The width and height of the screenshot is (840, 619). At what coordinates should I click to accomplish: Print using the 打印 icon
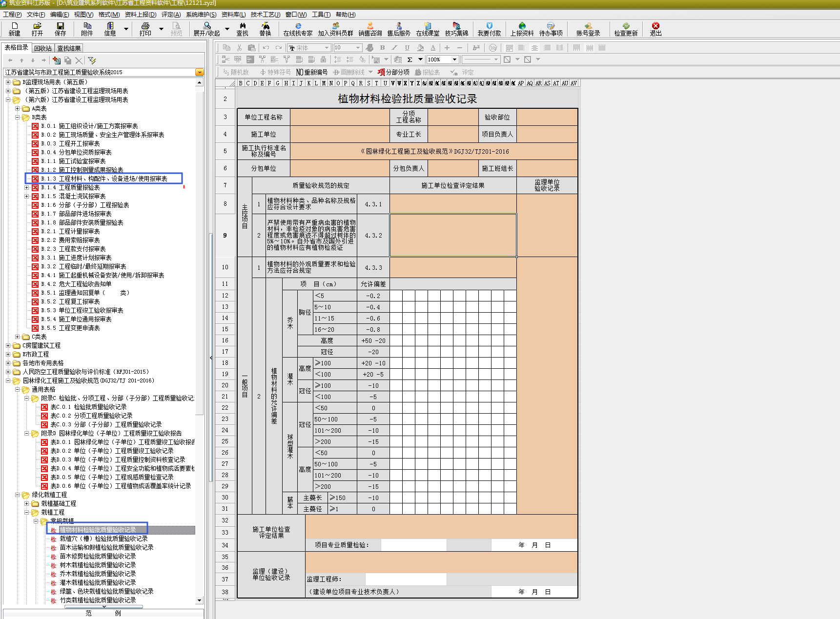pos(145,29)
